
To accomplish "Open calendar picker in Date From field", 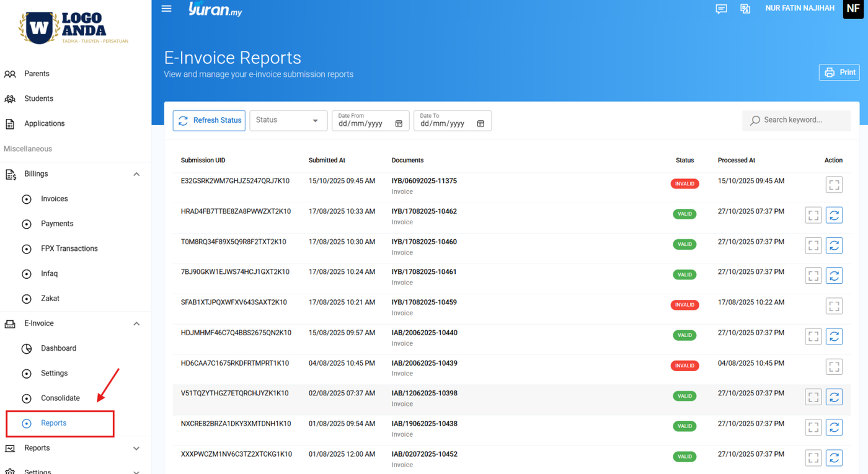I will click(399, 124).
